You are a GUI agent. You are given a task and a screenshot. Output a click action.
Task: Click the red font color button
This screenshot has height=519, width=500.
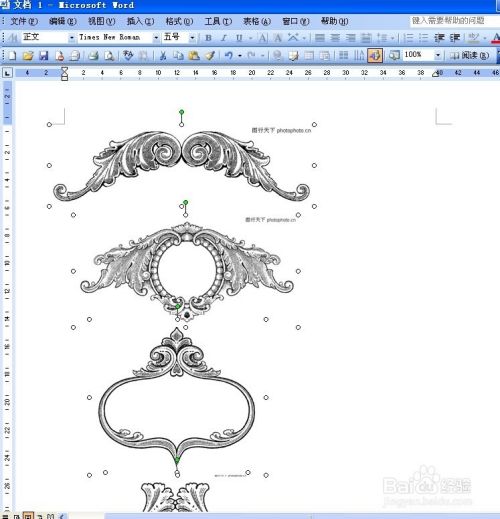point(496,38)
